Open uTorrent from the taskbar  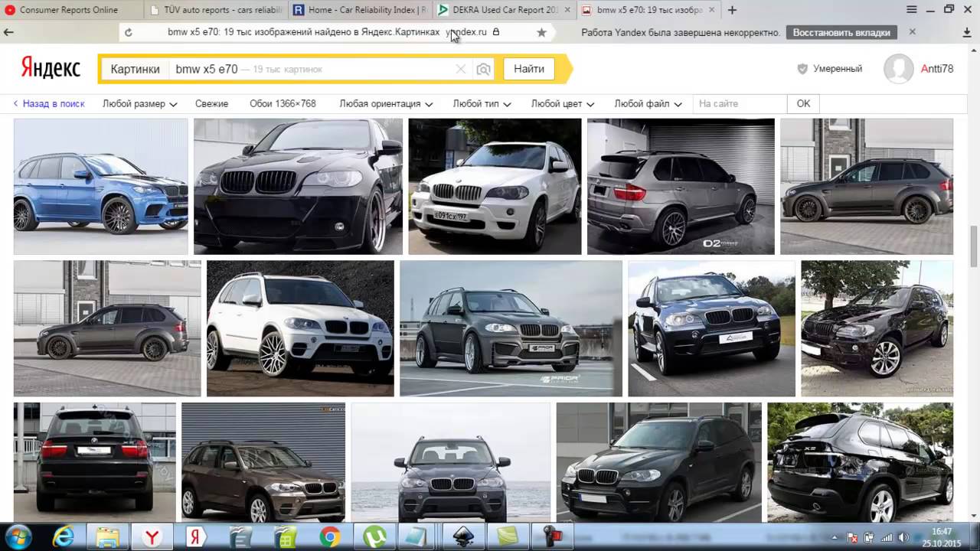(375, 536)
